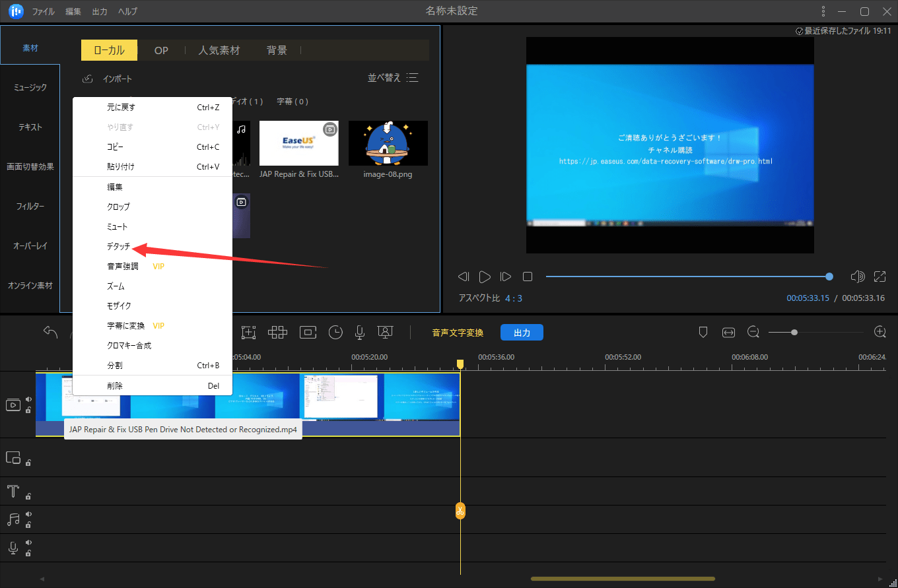Switch to the OP tab
The image size is (898, 588).
[161, 50]
